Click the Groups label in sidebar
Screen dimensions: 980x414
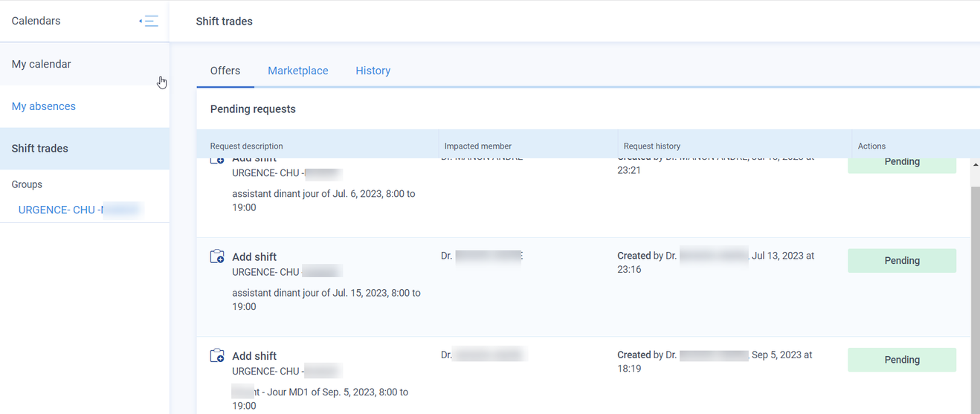coord(27,184)
